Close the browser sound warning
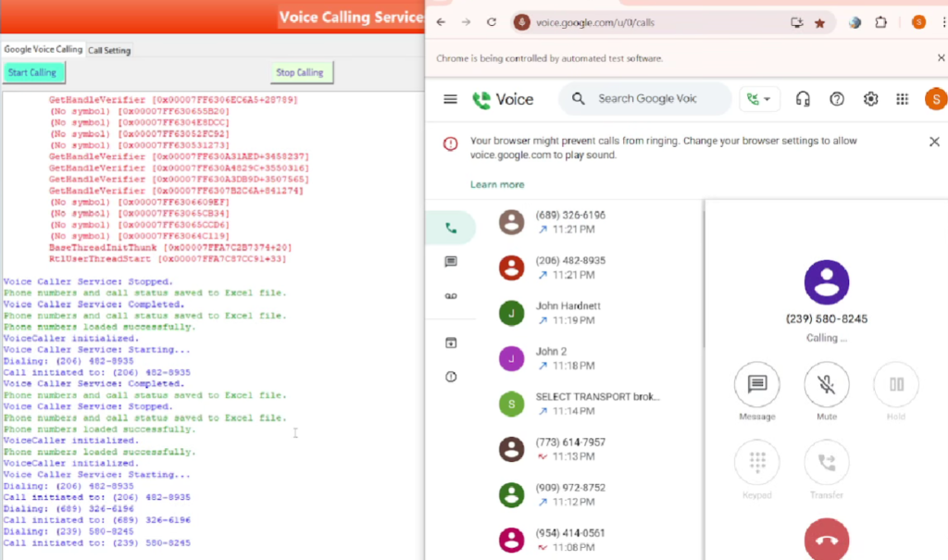Viewport: 948px width, 560px height. coord(934,142)
